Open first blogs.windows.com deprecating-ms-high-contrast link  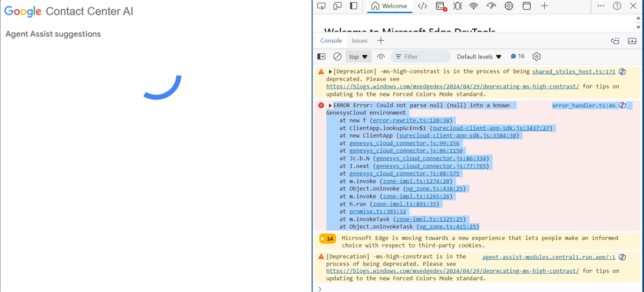tap(452, 86)
